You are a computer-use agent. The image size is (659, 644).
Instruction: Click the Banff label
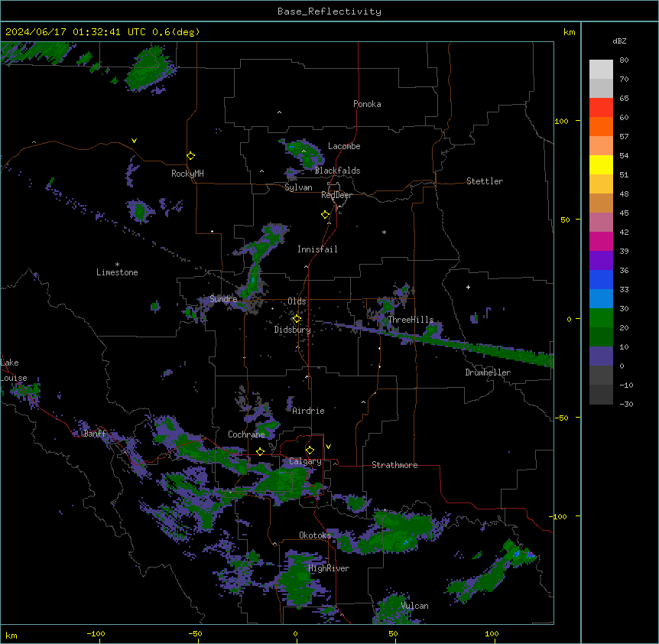(x=95, y=434)
